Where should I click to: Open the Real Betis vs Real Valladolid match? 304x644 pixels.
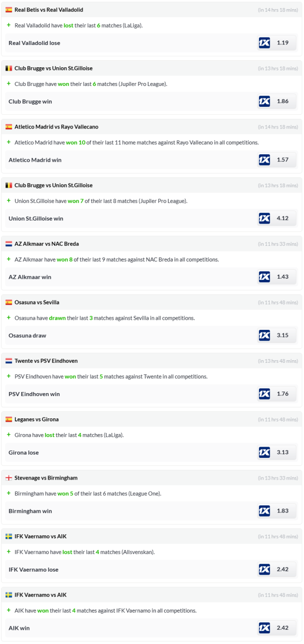(49, 10)
